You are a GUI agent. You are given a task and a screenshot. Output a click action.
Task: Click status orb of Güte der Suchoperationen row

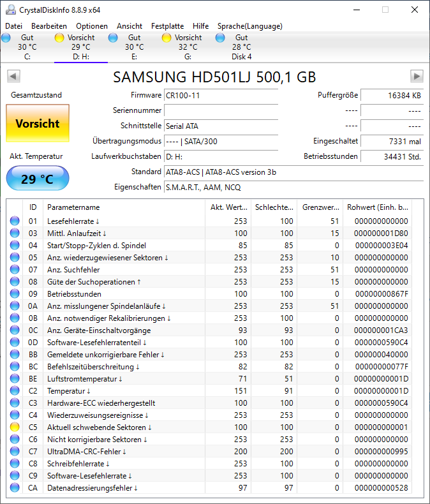point(15,281)
